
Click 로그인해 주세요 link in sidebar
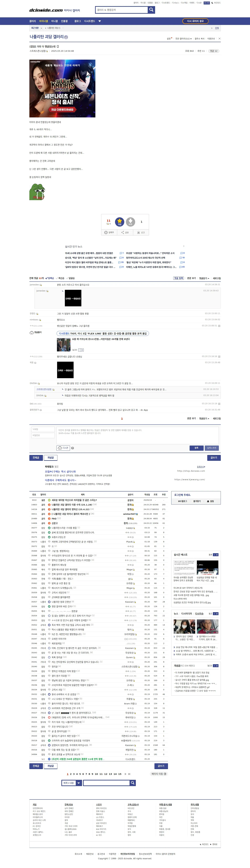(182, 495)
